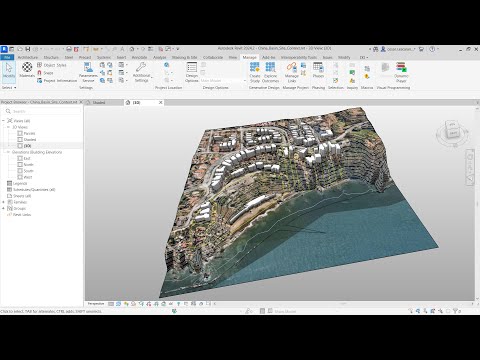This screenshot has height=360, width=480.
Task: Switch to the Add-Ins ribbon tab
Action: 269,57
